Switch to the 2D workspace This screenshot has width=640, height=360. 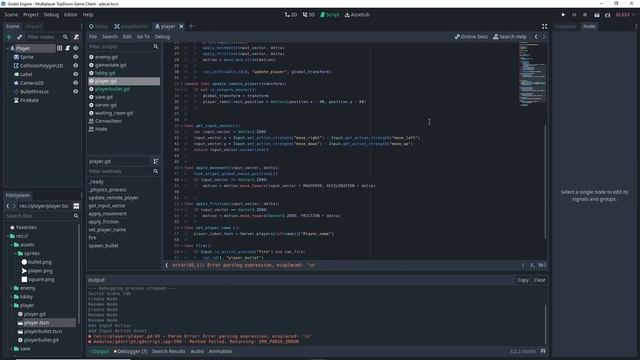click(x=291, y=15)
